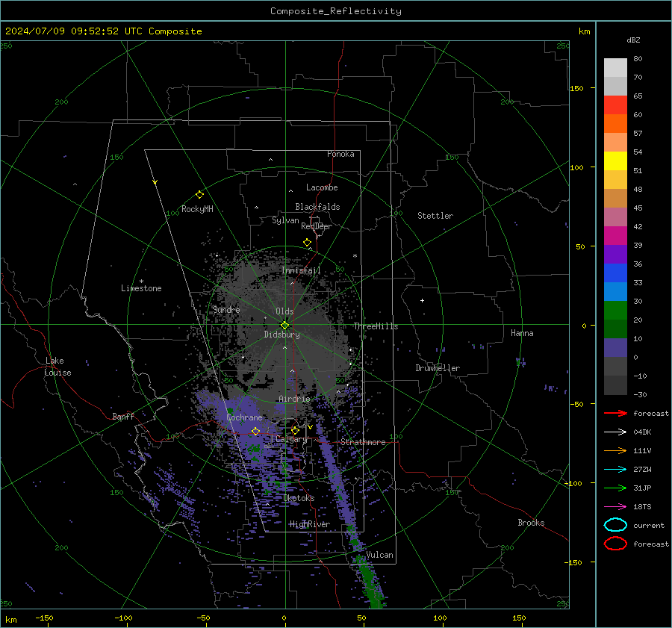The height and width of the screenshot is (628, 672).
Task: Select the 36 dBZ blue color swatch
Action: point(615,273)
